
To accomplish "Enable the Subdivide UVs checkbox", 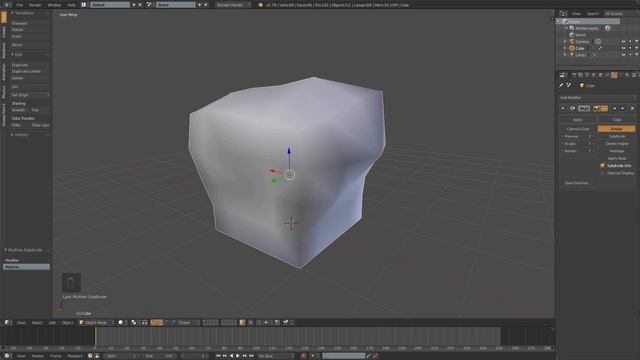I will pyautogui.click(x=602, y=166).
